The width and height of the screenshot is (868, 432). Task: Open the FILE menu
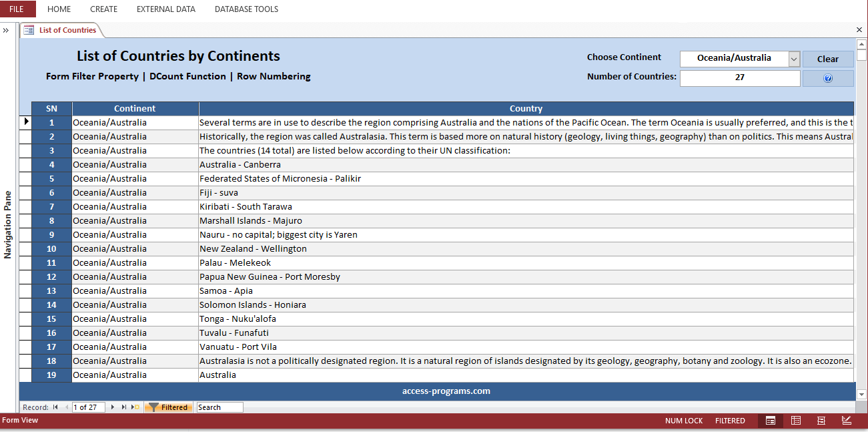[x=17, y=9]
